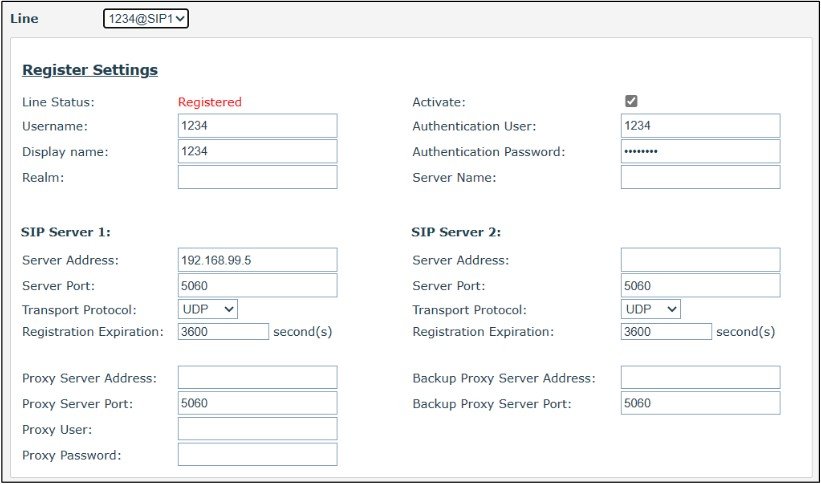Screen dimensions: 821x484
Task: Open SIP Server 1 Transport Protocol dropdown
Action: coord(207,309)
